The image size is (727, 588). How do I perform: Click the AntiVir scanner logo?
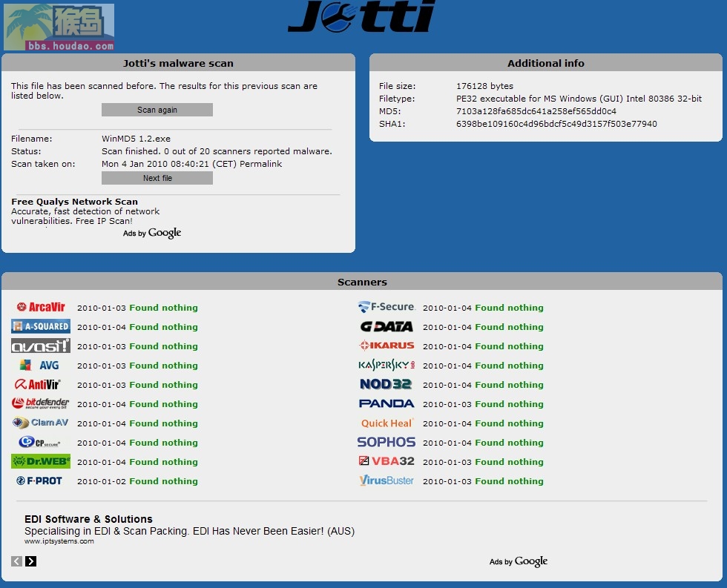pyautogui.click(x=38, y=384)
